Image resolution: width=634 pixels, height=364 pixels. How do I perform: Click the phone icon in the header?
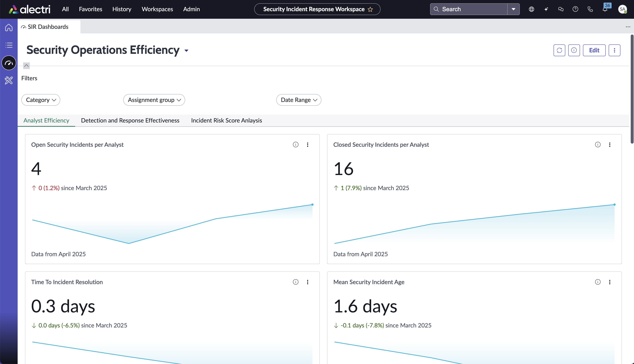pos(590,9)
